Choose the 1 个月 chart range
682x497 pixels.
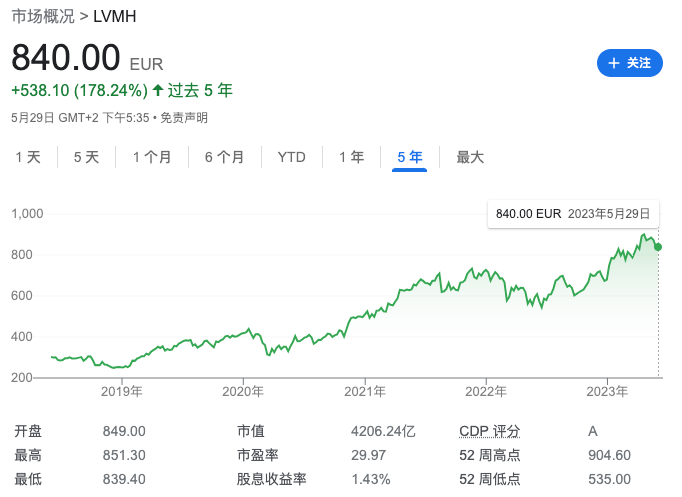[152, 157]
